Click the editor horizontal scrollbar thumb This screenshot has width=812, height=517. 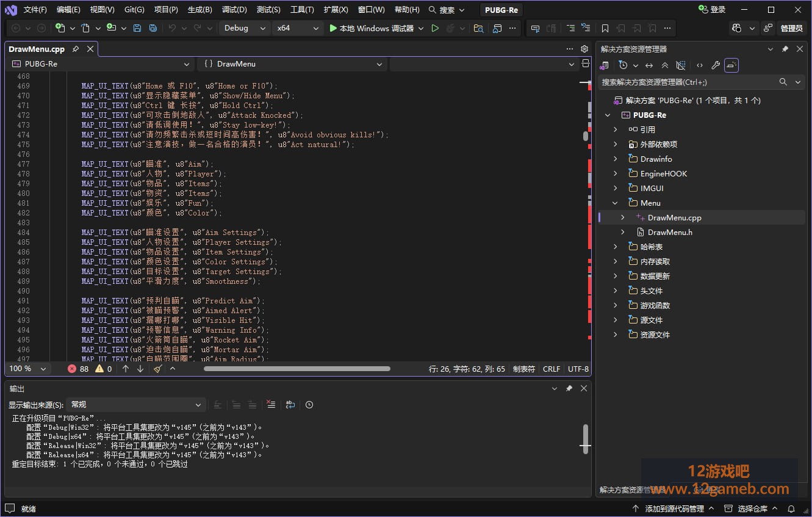(296, 369)
